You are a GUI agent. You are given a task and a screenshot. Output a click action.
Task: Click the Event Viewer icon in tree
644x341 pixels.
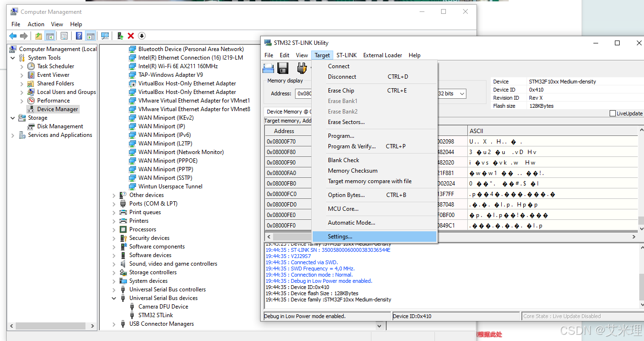(31, 75)
